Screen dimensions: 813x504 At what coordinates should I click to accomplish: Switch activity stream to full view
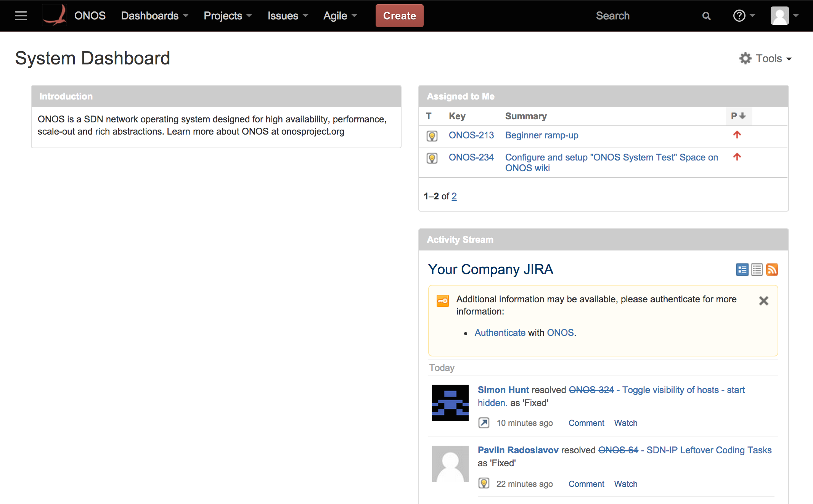742,270
